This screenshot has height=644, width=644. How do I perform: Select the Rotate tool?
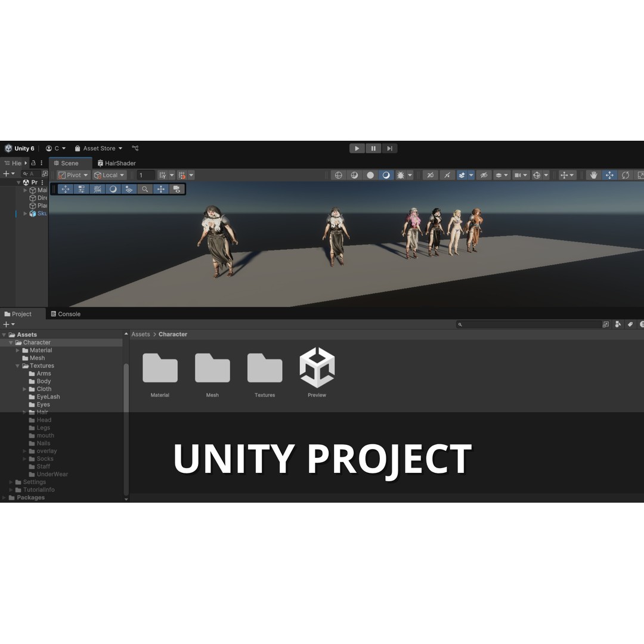tap(625, 175)
